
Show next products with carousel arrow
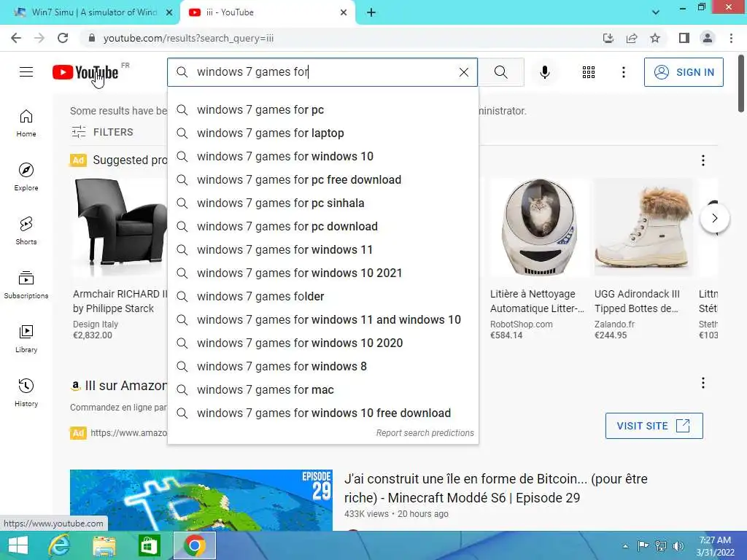[715, 218]
